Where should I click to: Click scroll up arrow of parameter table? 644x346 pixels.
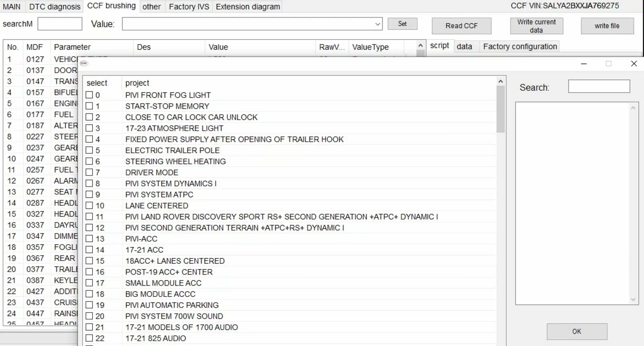(x=420, y=46)
